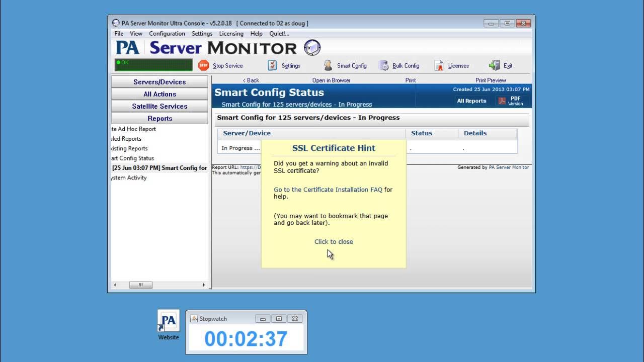
Task: Click the Bulk Config gear icon
Action: click(384, 65)
